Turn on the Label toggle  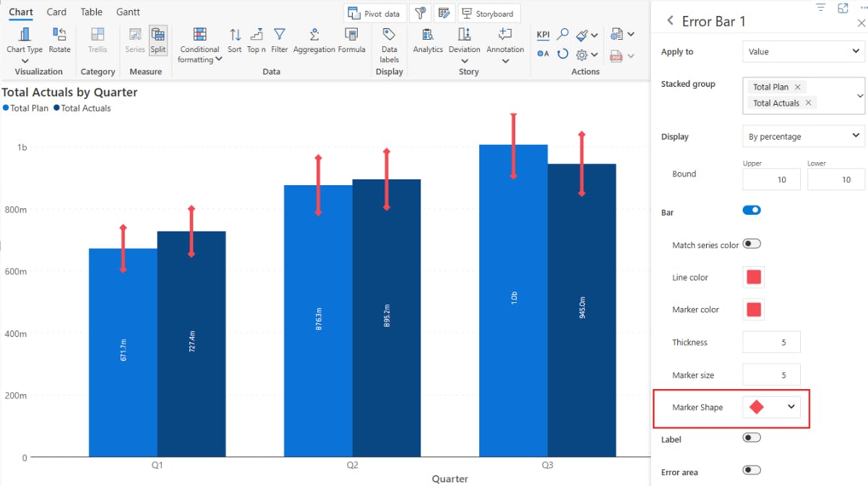[x=752, y=438]
